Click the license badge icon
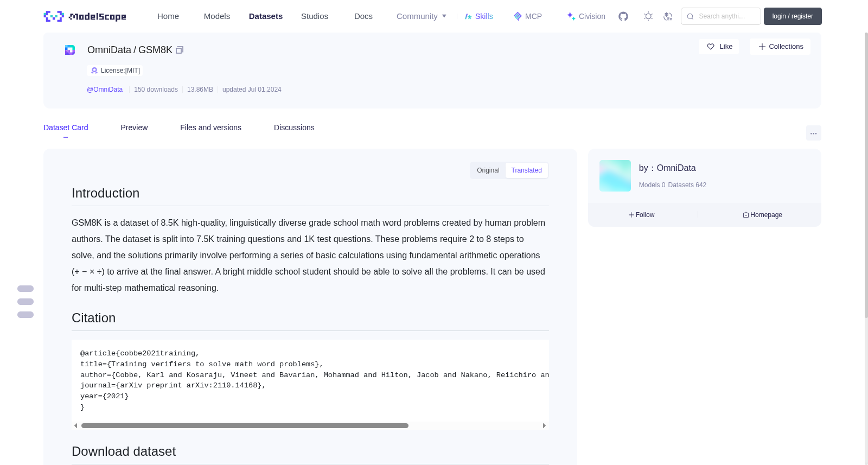 [94, 71]
